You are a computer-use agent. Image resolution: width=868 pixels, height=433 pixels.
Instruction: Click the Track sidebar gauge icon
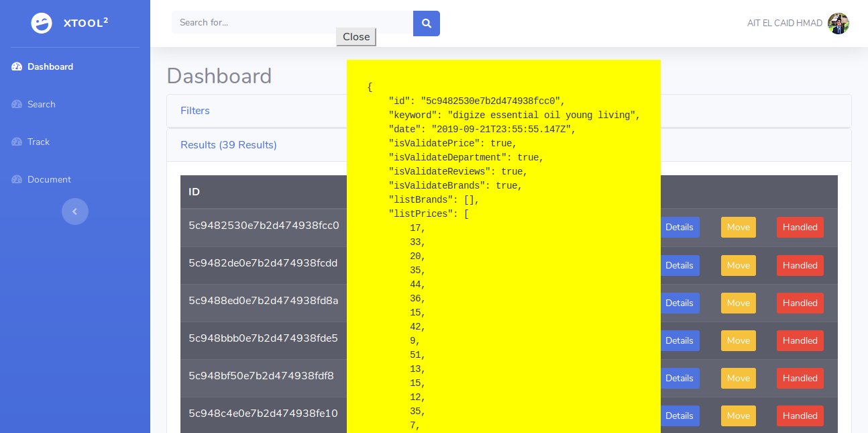pos(17,142)
